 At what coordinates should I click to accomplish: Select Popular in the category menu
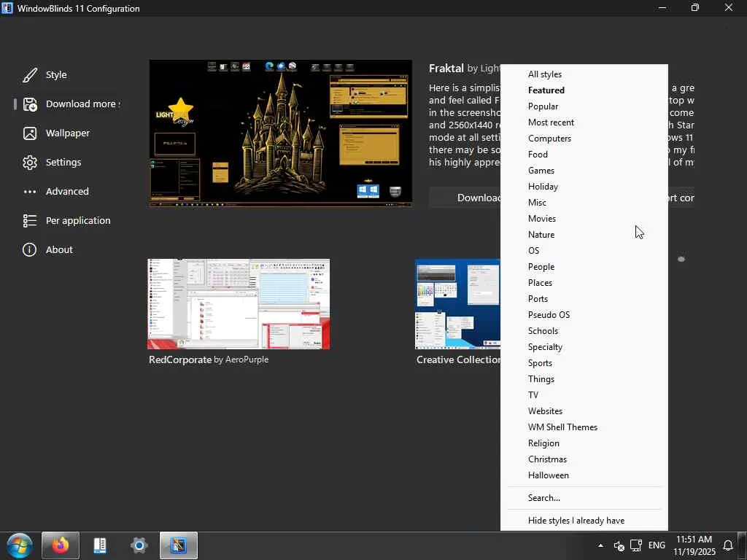(x=584, y=106)
